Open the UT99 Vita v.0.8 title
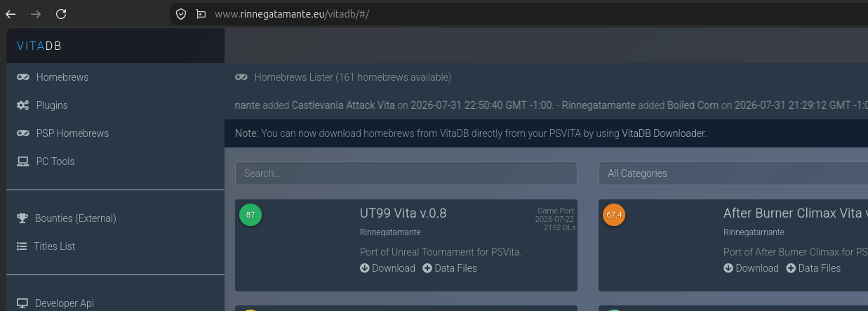 pos(403,213)
